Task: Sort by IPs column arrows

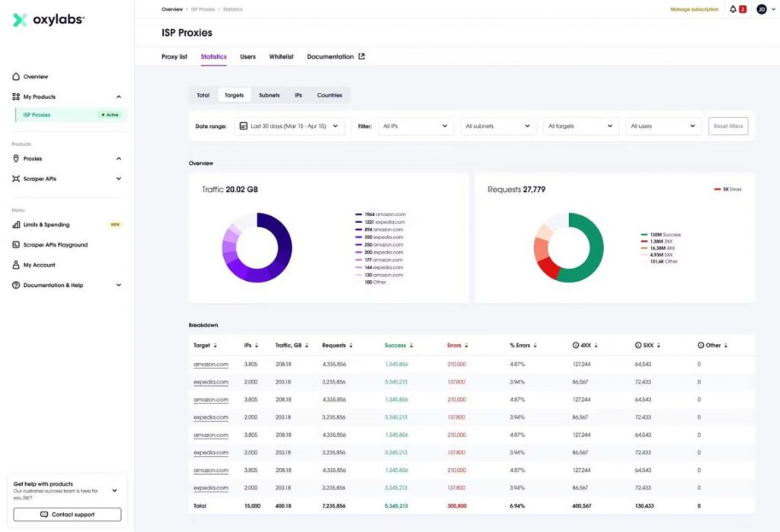Action: [x=256, y=346]
